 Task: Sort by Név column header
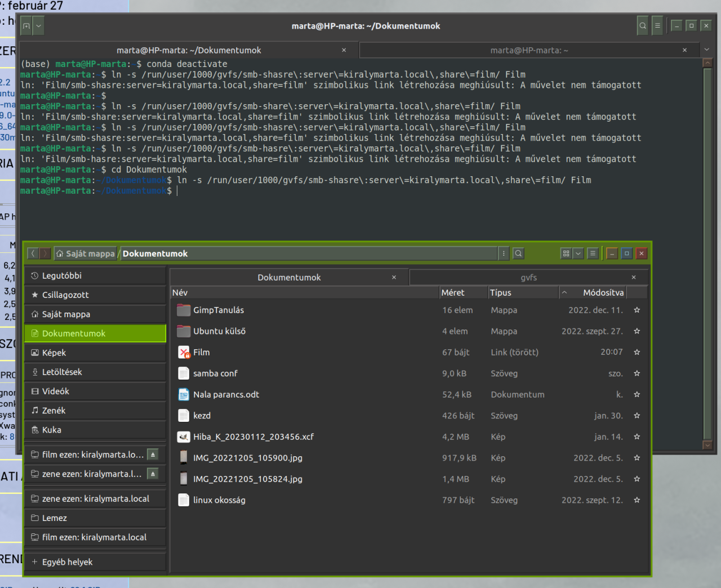(x=305, y=292)
